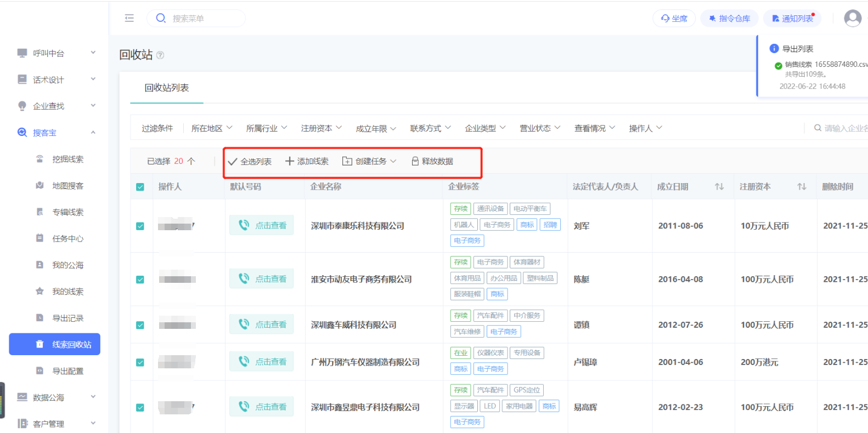Expand the 所在地区 filter dropdown
This screenshot has width=868, height=433.
(x=212, y=128)
